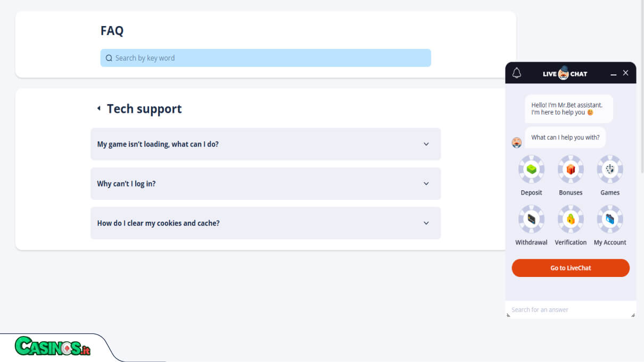The width and height of the screenshot is (644, 362).
Task: Click the Casinos.it logo
Action: click(x=53, y=346)
